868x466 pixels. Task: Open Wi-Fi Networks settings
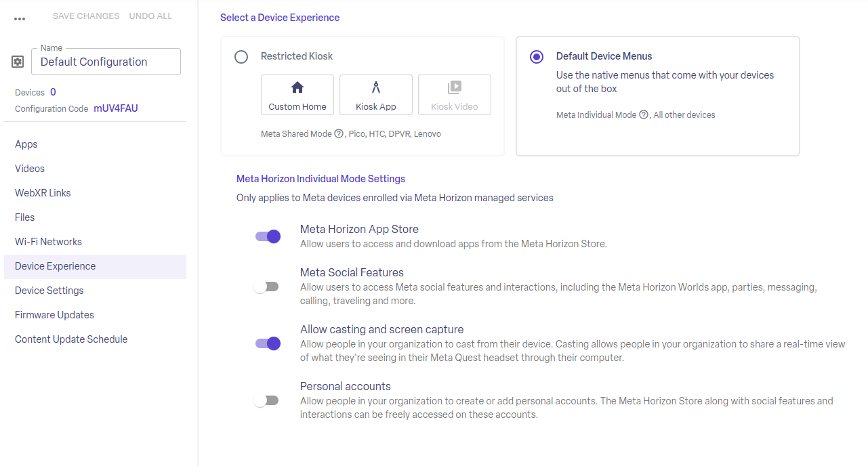95,242
